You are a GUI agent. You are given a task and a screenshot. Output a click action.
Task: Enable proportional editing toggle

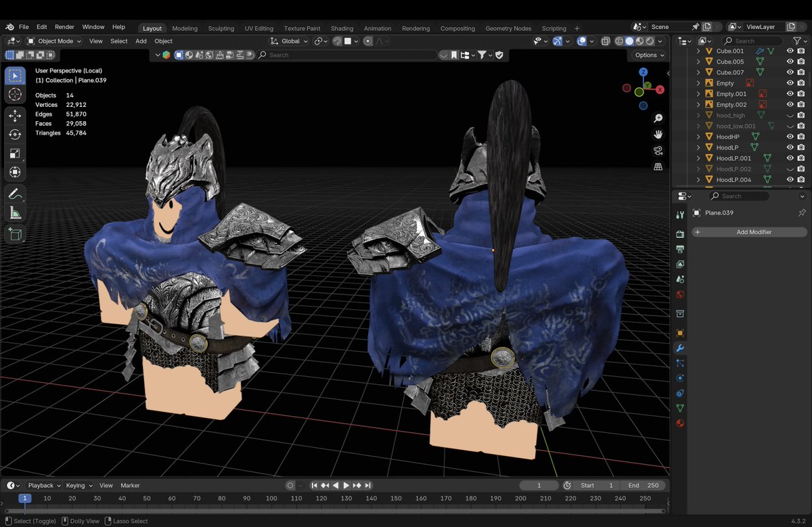click(x=367, y=41)
